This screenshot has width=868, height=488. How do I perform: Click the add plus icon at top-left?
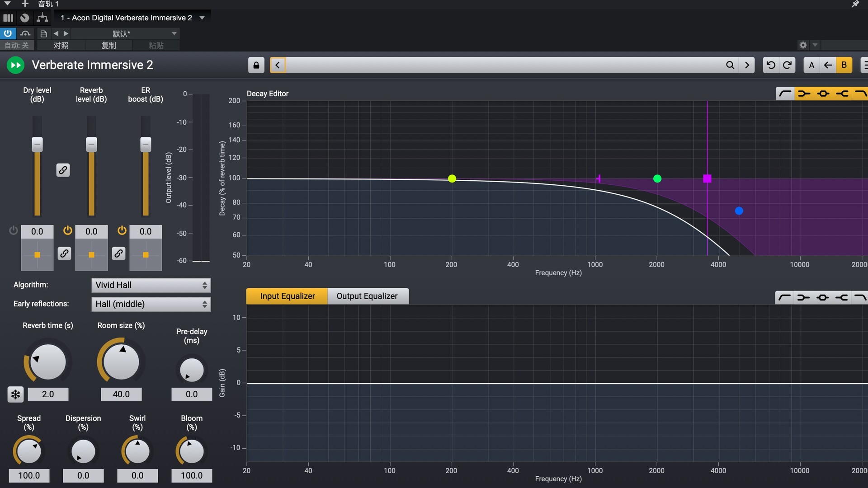25,4
